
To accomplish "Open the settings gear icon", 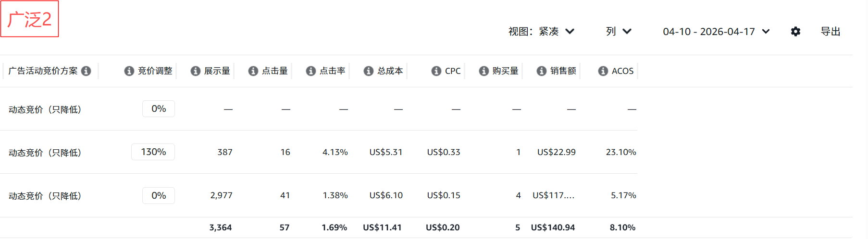I will click(795, 32).
